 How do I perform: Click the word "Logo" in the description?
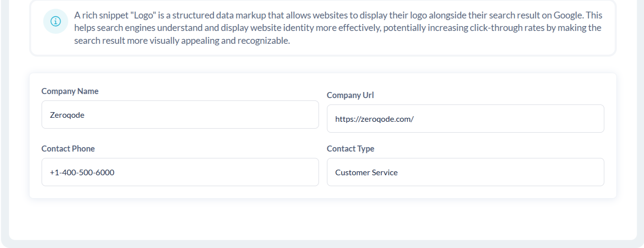coord(143,15)
